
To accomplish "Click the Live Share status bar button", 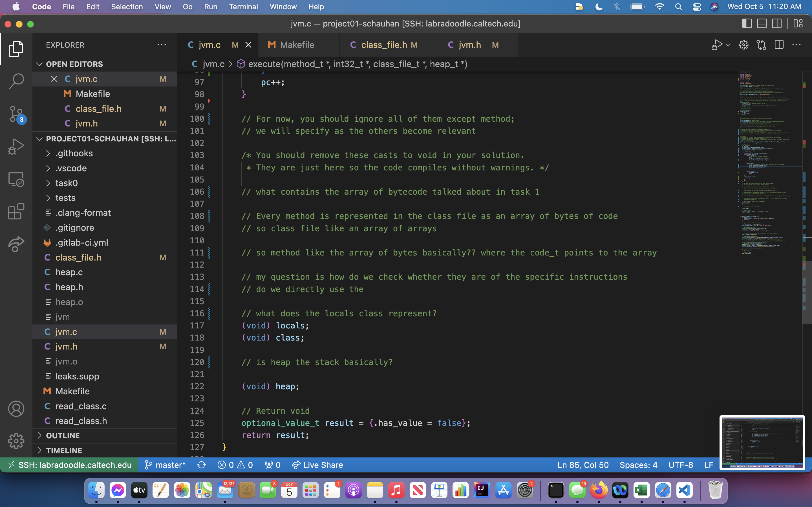I will tap(317, 465).
